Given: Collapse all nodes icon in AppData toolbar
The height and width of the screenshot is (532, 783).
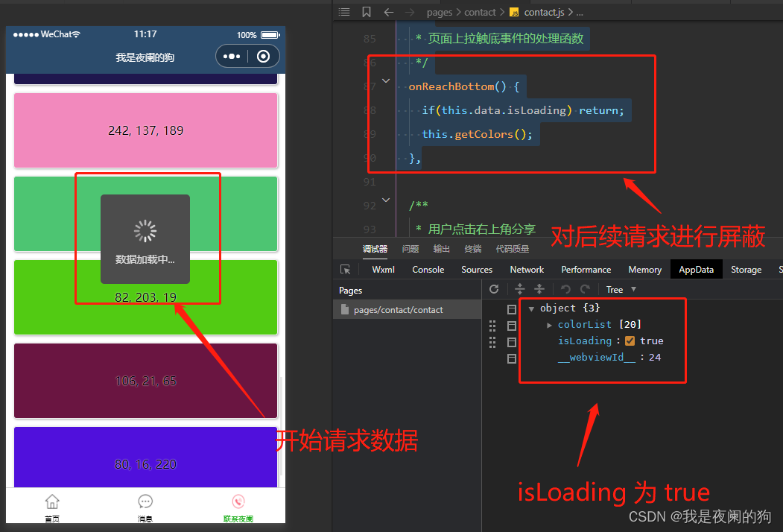Looking at the screenshot, I should (x=539, y=289).
